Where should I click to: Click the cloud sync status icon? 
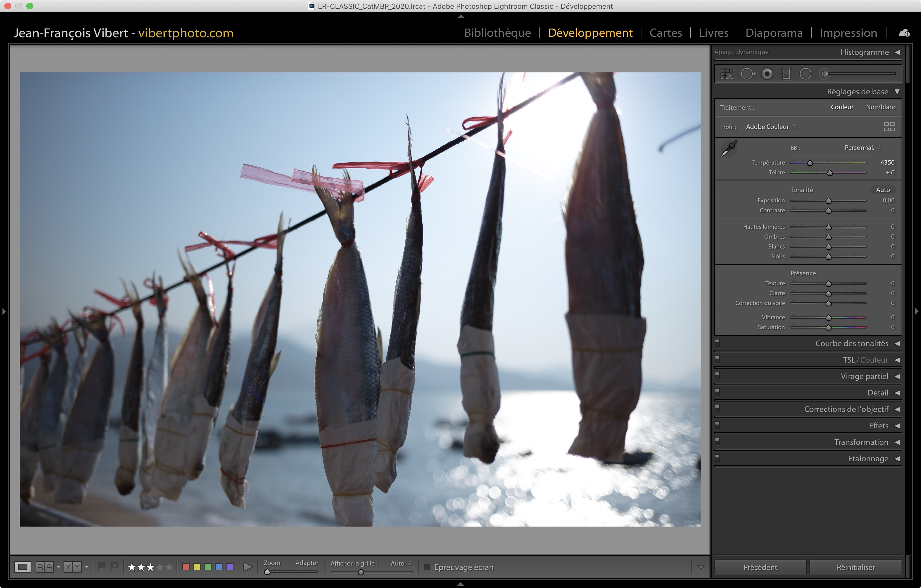click(x=904, y=33)
